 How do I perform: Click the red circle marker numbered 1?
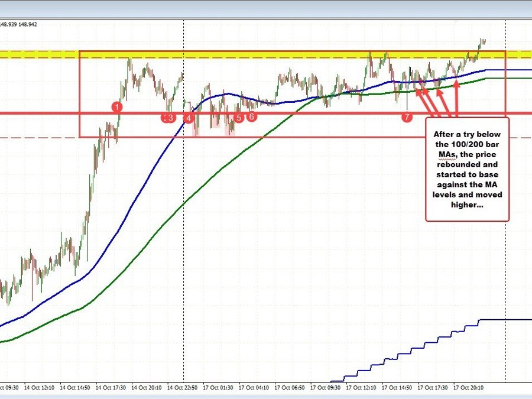[x=117, y=107]
